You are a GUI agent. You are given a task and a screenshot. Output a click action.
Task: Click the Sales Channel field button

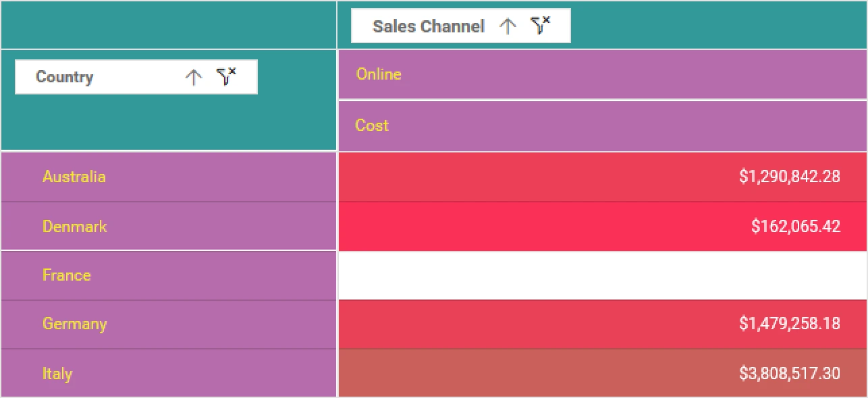point(428,26)
